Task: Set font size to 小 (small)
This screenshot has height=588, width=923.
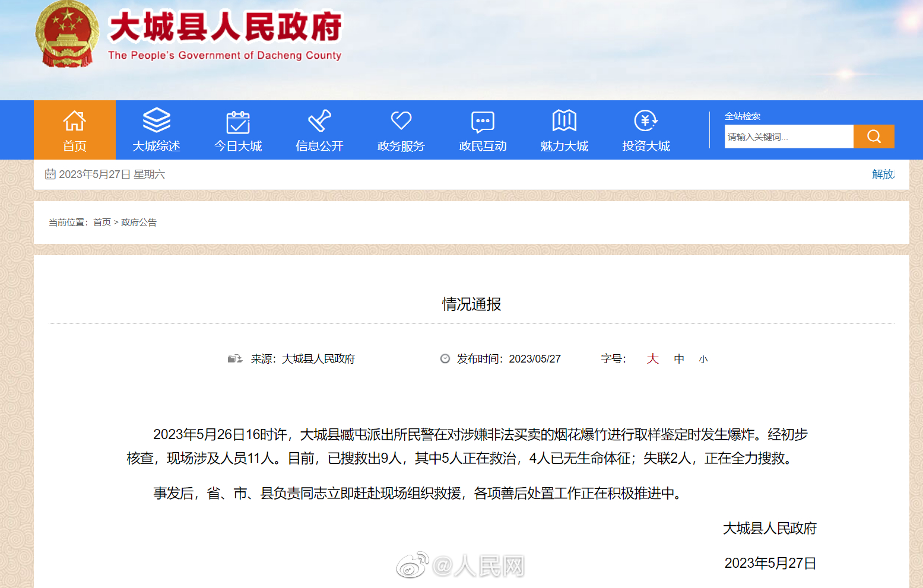Action: [703, 360]
